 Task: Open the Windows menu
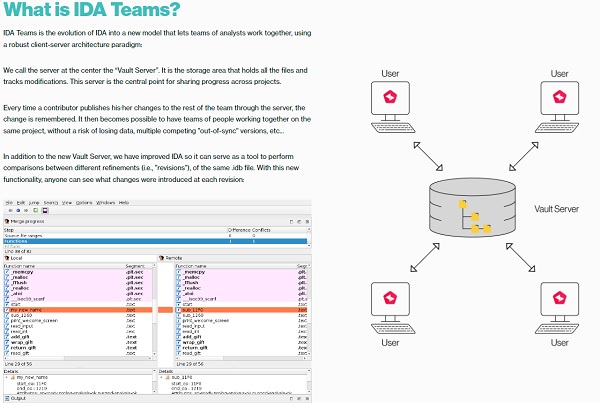pos(106,202)
